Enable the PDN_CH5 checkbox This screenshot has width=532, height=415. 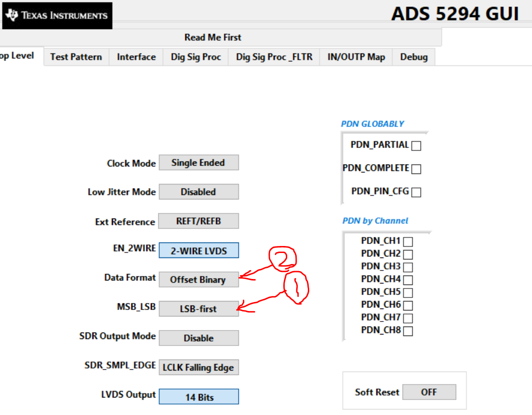click(408, 292)
